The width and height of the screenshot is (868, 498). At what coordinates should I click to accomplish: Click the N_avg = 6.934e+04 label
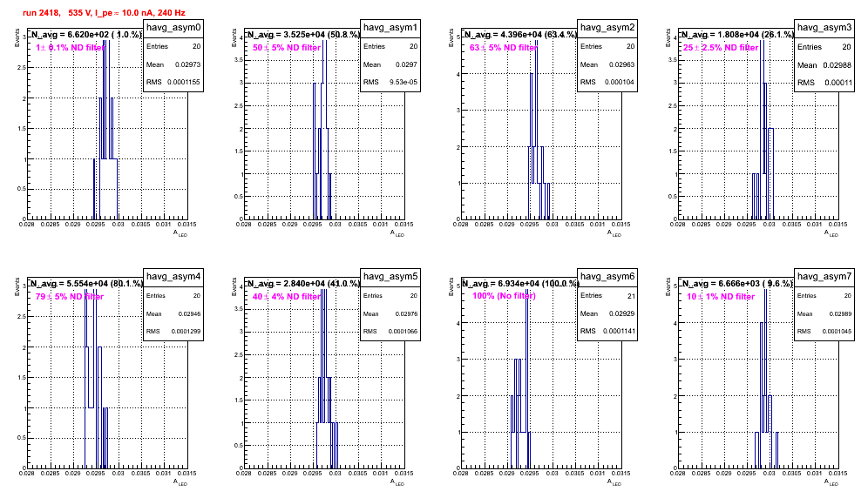[x=520, y=283]
